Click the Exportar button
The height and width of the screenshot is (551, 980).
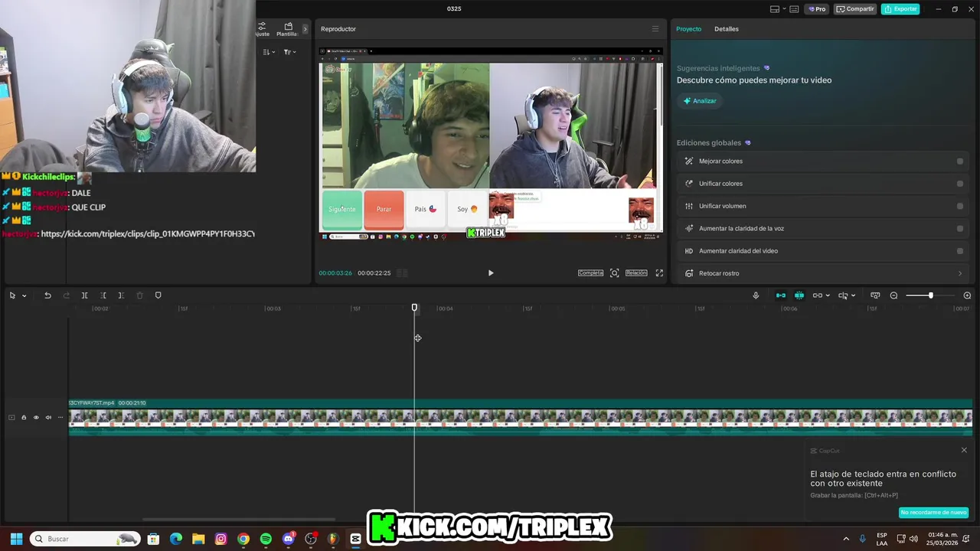[900, 9]
